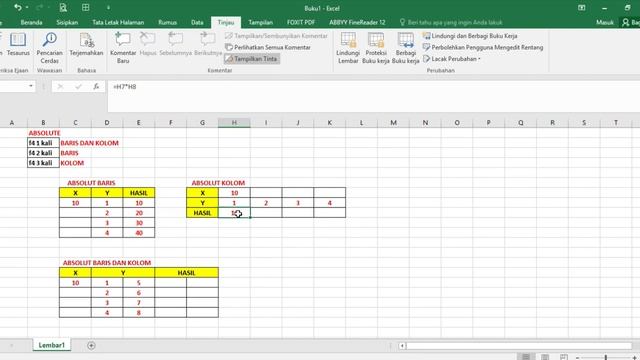Select the 'BARIS DAN KOLOM' text cell
640x360 pixels.
89,143
